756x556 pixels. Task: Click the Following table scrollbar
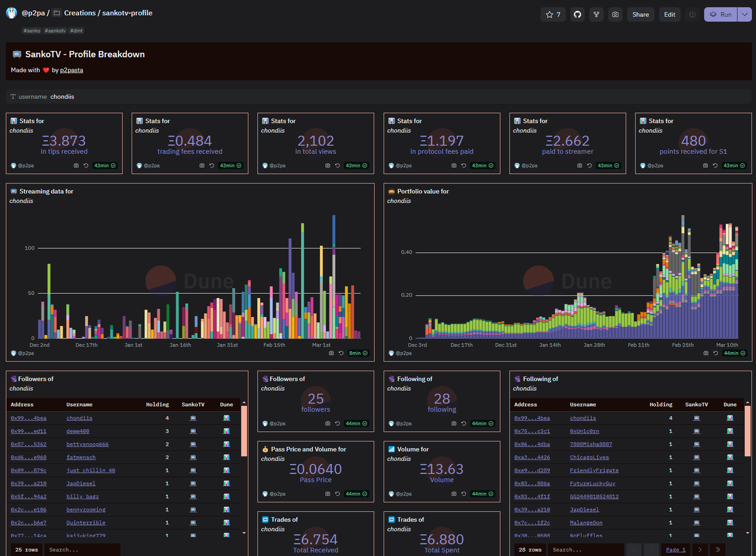tap(748, 431)
